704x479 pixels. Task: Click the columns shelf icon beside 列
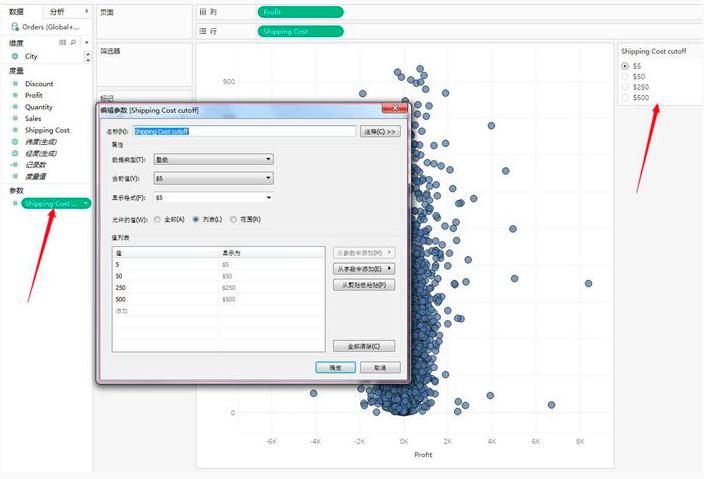point(203,12)
